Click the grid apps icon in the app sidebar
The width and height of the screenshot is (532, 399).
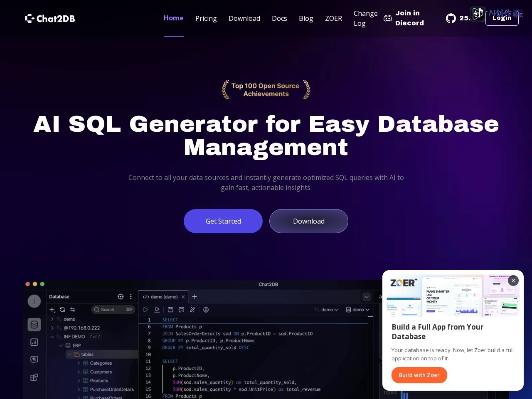pyautogui.click(x=34, y=377)
